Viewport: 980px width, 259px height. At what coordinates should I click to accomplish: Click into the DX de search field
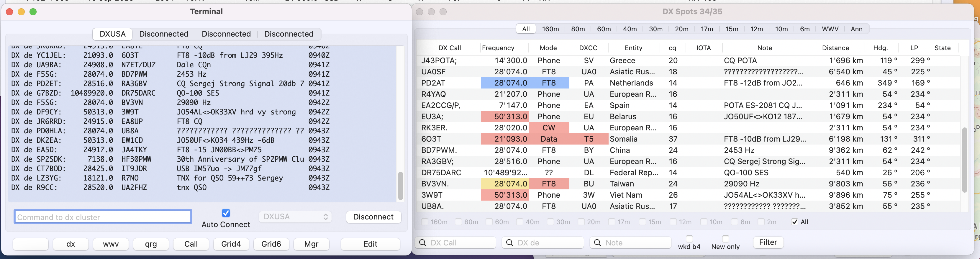tap(543, 243)
